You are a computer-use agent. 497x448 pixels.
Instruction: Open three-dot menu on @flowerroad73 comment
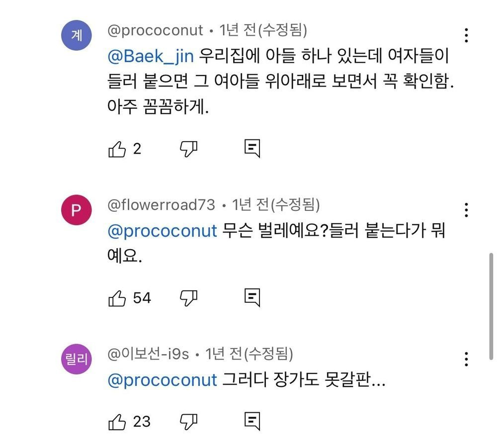tap(466, 210)
